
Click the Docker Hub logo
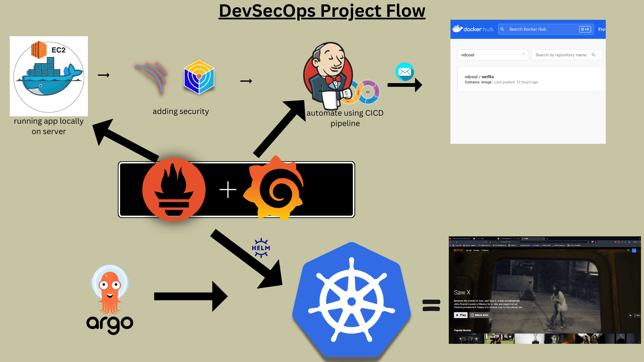click(473, 29)
